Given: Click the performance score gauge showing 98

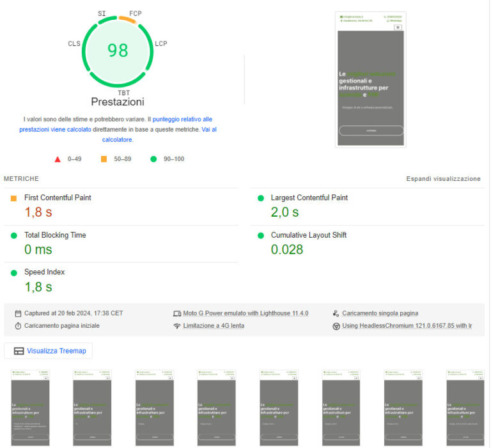Looking at the screenshot, I should (x=118, y=51).
